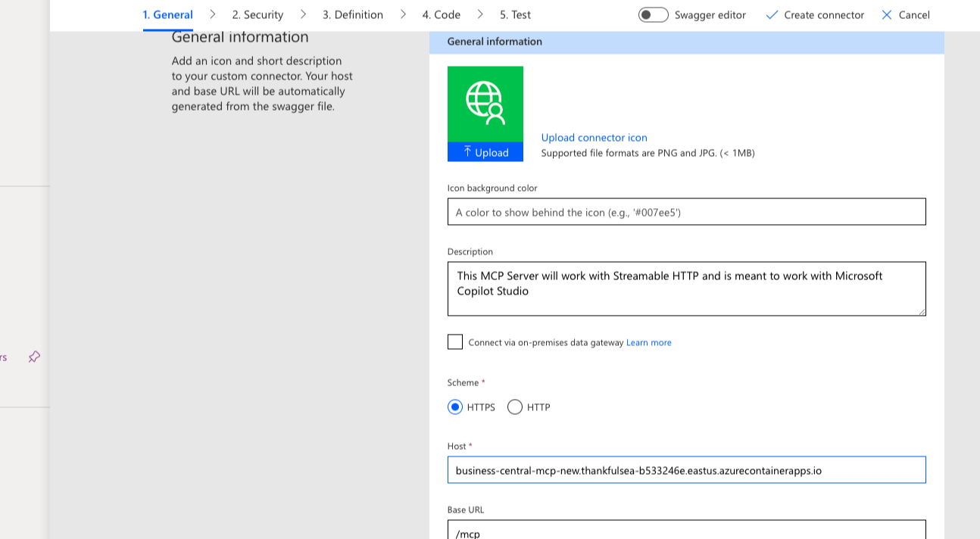
Task: Click the pink X icon next to Cancel
Action: pos(887,14)
